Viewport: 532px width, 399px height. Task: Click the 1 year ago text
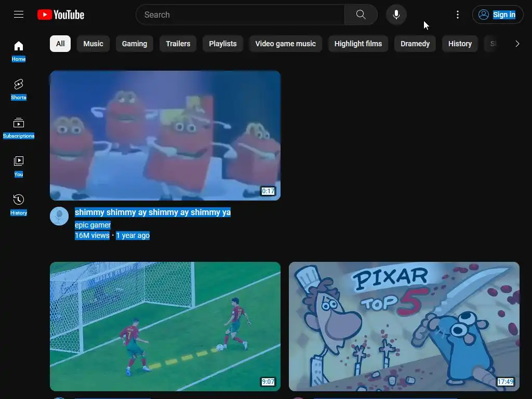[132, 235]
